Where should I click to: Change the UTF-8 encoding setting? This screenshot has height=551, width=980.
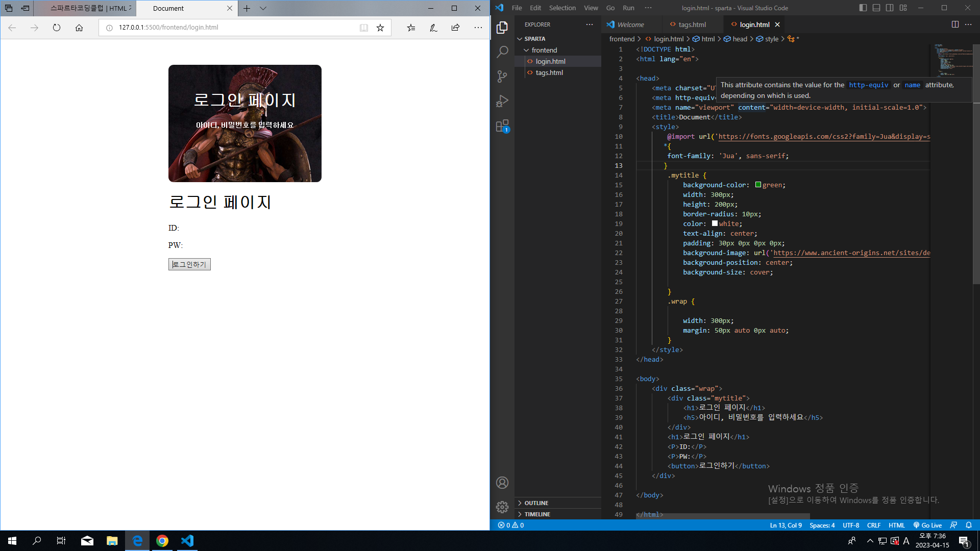(x=851, y=525)
